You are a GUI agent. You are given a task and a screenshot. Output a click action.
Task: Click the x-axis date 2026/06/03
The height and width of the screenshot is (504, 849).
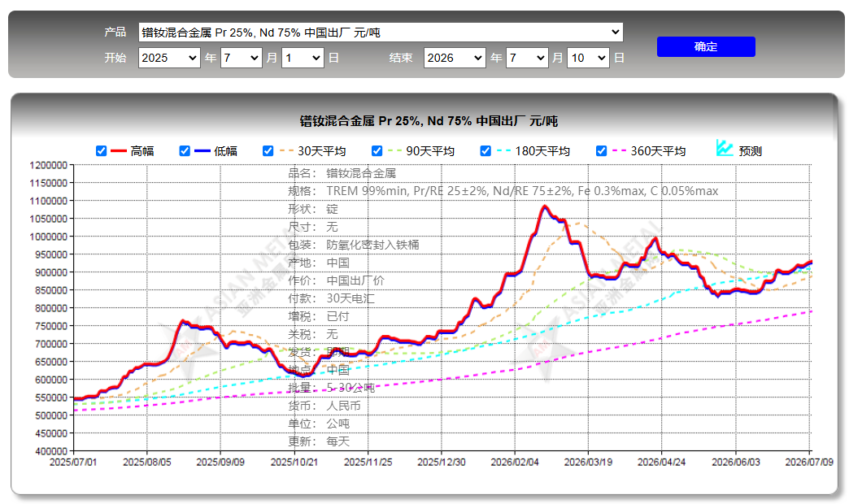pos(736,462)
